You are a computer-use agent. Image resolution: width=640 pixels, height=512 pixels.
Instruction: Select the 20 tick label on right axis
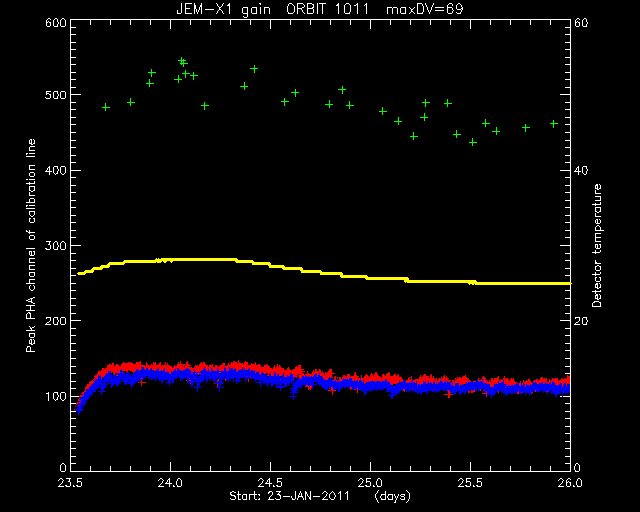pyautogui.click(x=581, y=321)
